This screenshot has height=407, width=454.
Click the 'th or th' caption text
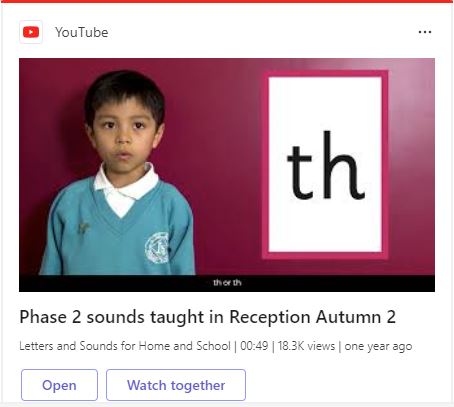pyautogui.click(x=227, y=283)
